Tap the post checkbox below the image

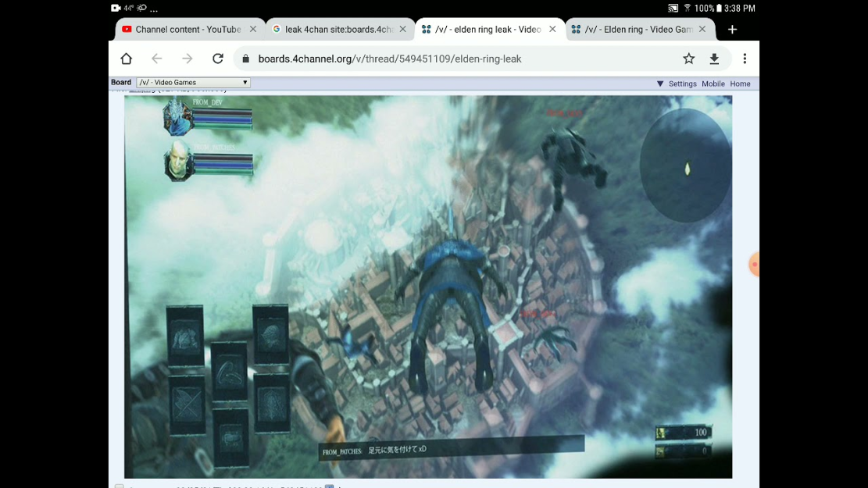119,486
